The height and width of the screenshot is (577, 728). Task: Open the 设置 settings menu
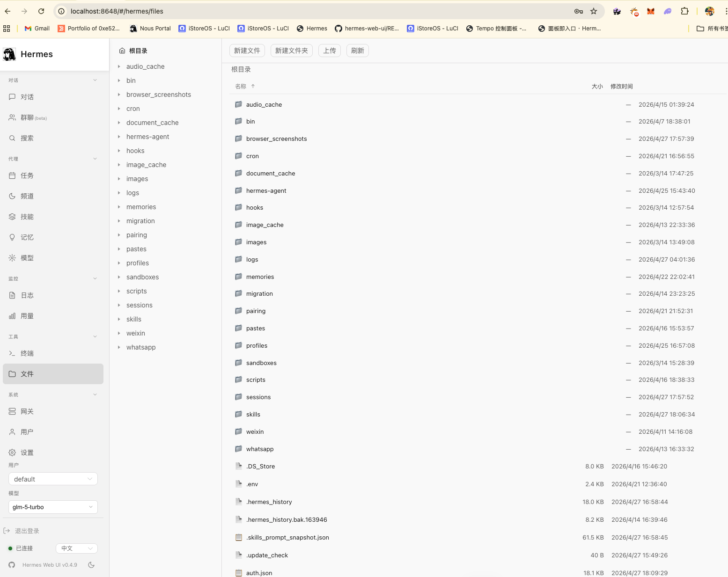click(x=27, y=453)
